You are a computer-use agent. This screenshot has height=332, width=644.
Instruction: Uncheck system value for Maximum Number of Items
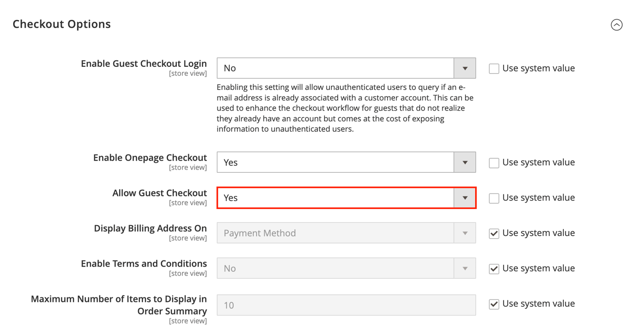point(494,304)
